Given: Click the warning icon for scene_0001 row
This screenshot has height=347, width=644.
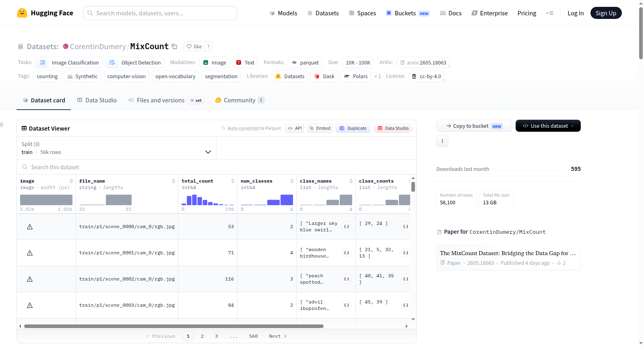Looking at the screenshot, I should (30, 253).
